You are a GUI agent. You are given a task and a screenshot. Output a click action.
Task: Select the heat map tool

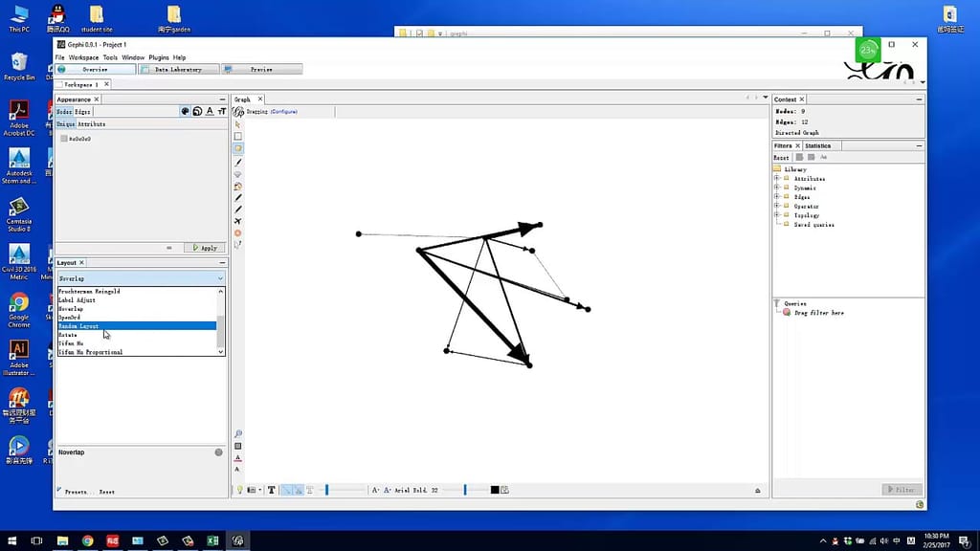coord(237,233)
